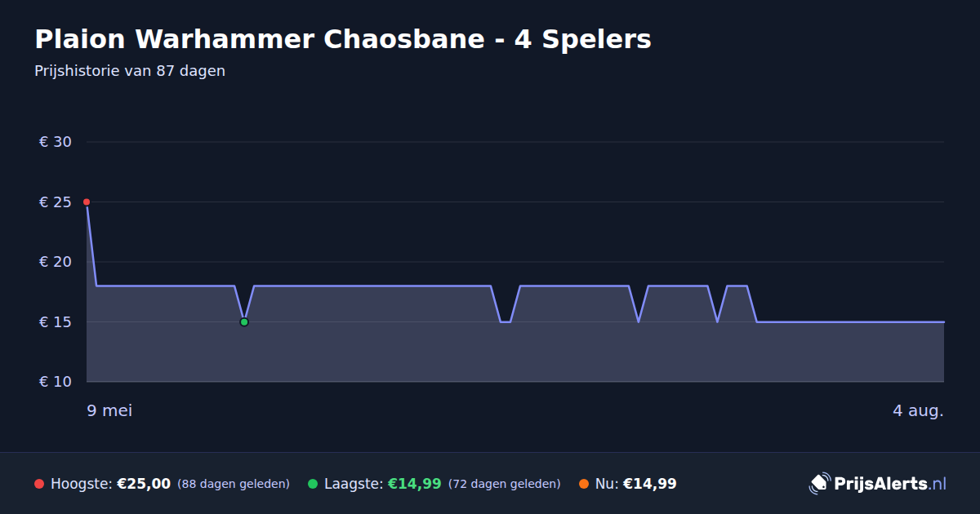The image size is (980, 514).
Task: Click the 9 mei start date label
Action: pyautogui.click(x=109, y=410)
